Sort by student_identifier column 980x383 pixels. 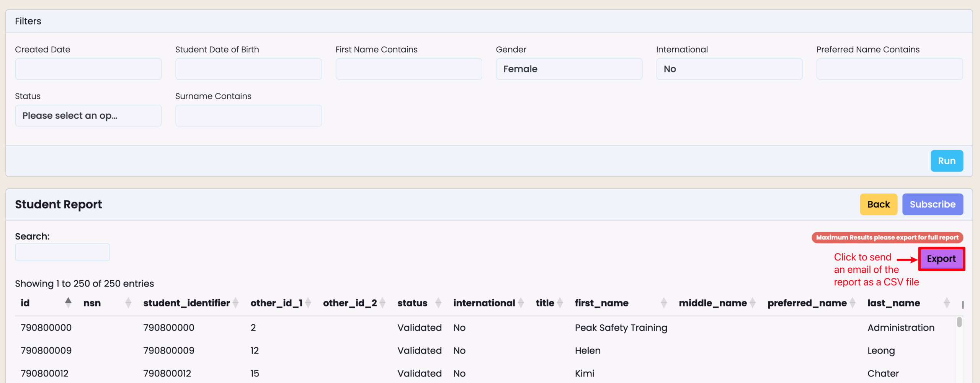[186, 303]
